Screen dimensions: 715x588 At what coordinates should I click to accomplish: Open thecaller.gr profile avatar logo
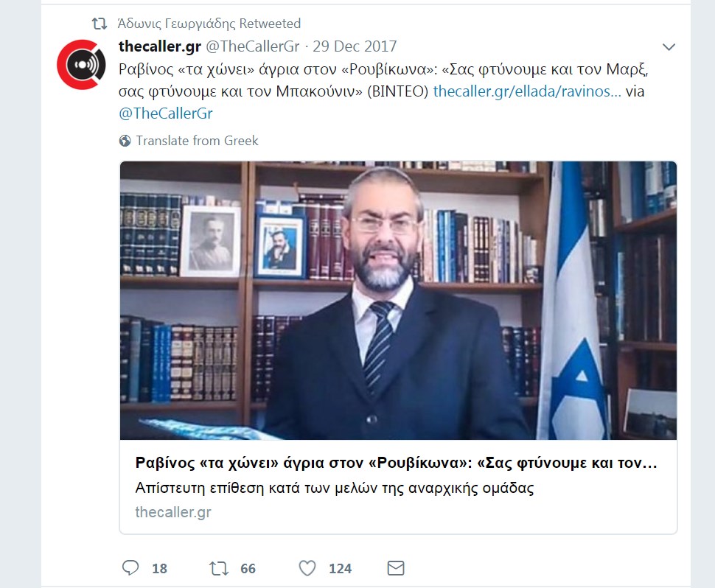(81, 65)
